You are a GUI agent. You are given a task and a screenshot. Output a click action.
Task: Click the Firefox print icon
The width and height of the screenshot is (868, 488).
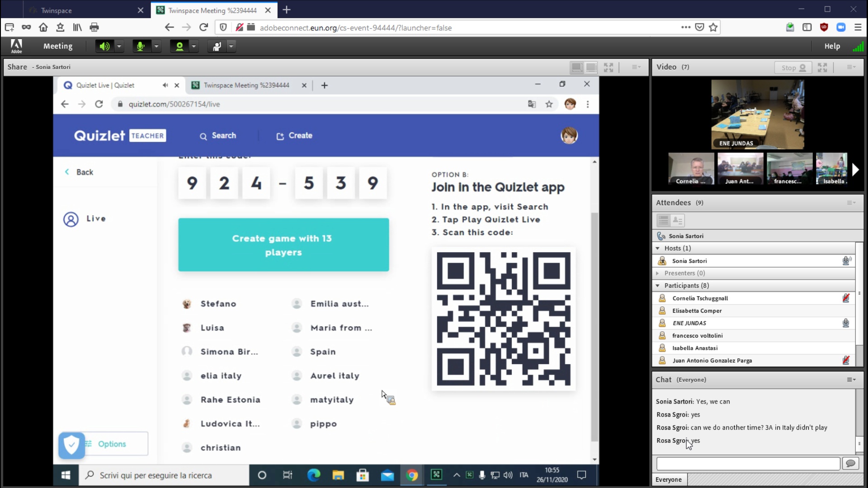[94, 28]
